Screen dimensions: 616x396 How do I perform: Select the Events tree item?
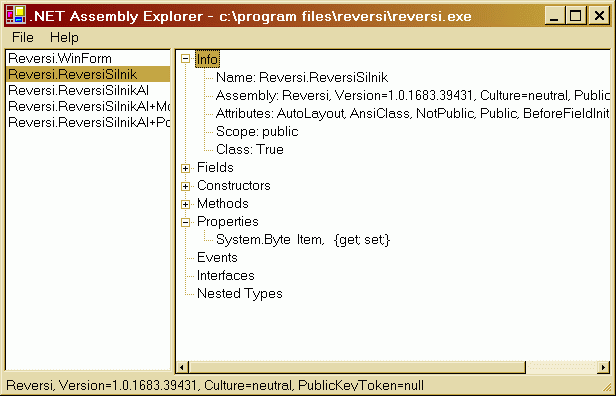coord(217,258)
